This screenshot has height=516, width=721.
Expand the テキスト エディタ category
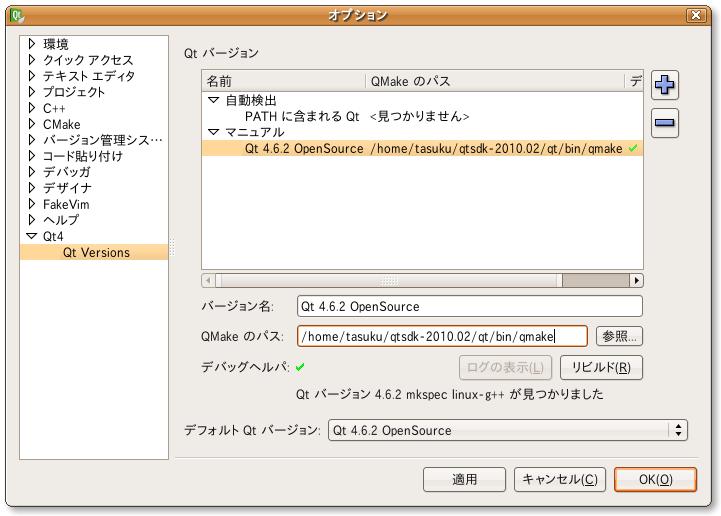pos(32,76)
